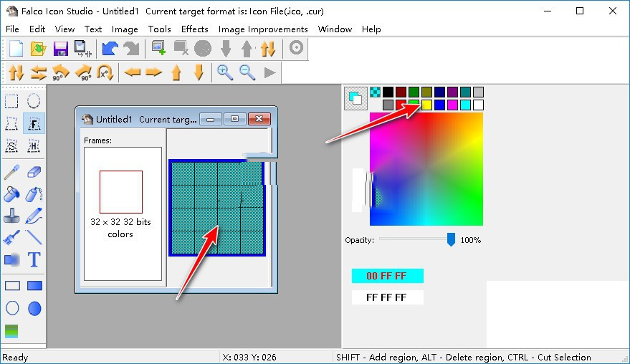This screenshot has width=630, height=364.
Task: Save the current icon with floppy icon
Action: [x=61, y=49]
